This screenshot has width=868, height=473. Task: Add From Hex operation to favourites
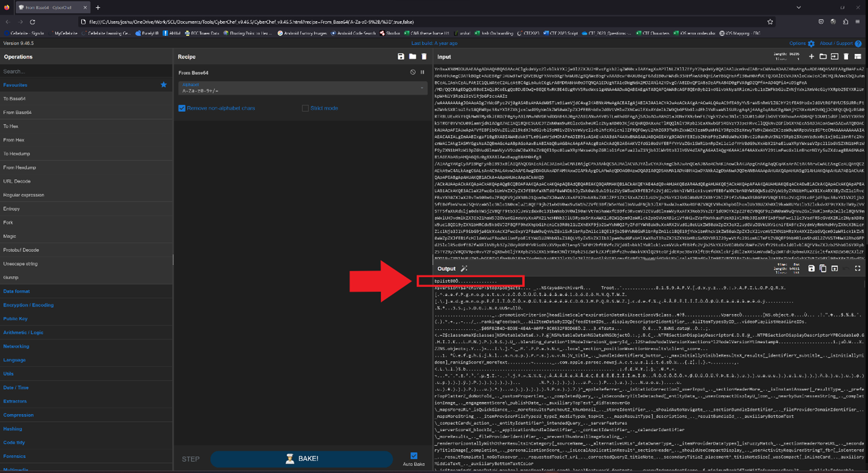point(163,140)
